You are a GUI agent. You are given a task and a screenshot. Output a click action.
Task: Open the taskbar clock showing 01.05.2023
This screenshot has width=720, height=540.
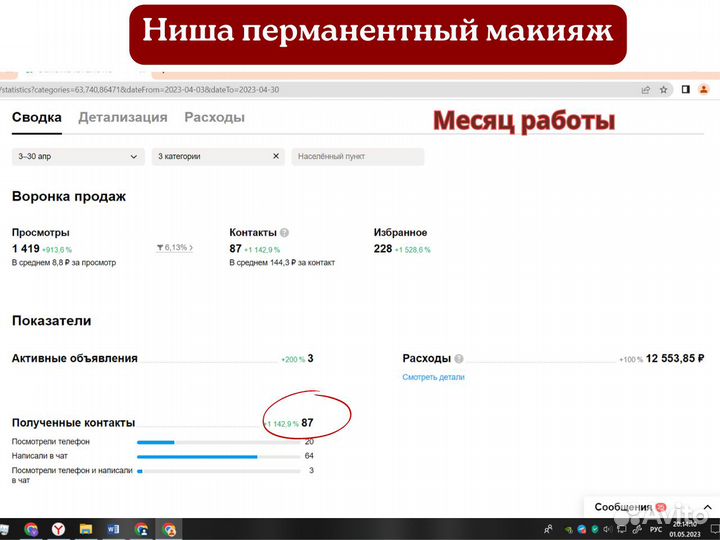685,529
